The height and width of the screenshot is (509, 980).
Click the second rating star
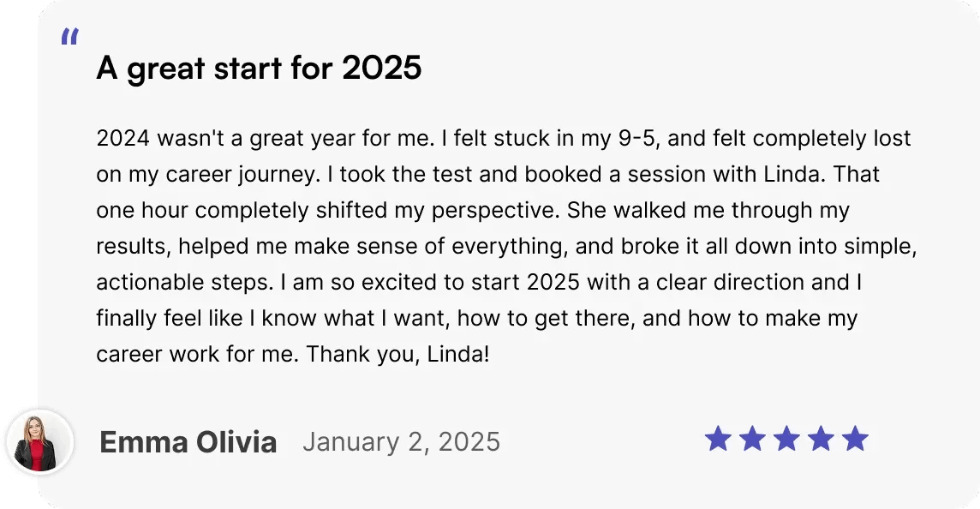(752, 439)
